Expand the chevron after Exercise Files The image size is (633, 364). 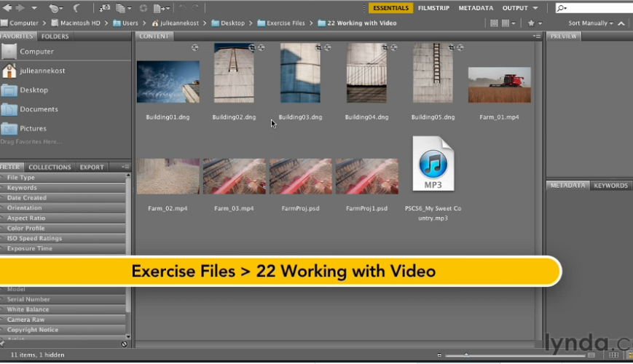pos(311,23)
